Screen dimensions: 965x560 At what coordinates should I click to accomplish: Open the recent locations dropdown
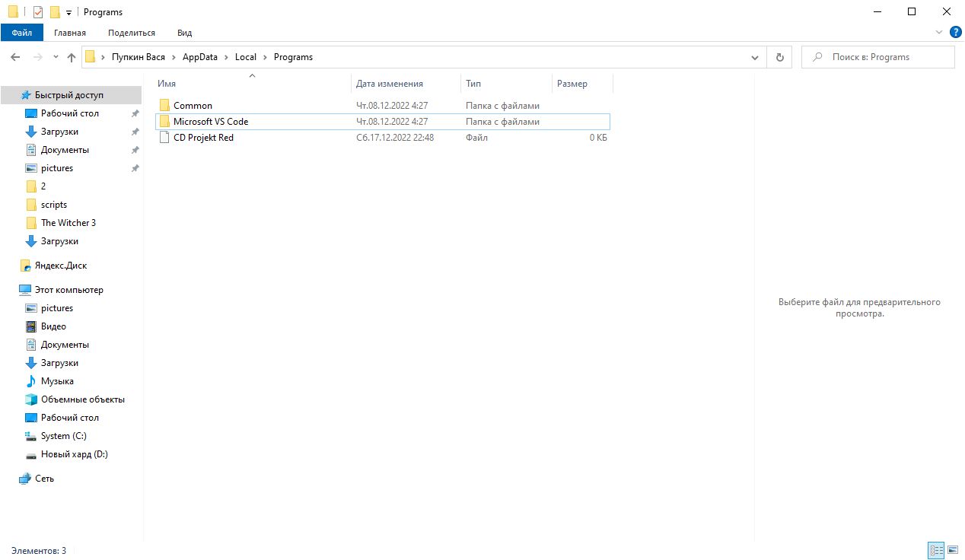coord(56,57)
